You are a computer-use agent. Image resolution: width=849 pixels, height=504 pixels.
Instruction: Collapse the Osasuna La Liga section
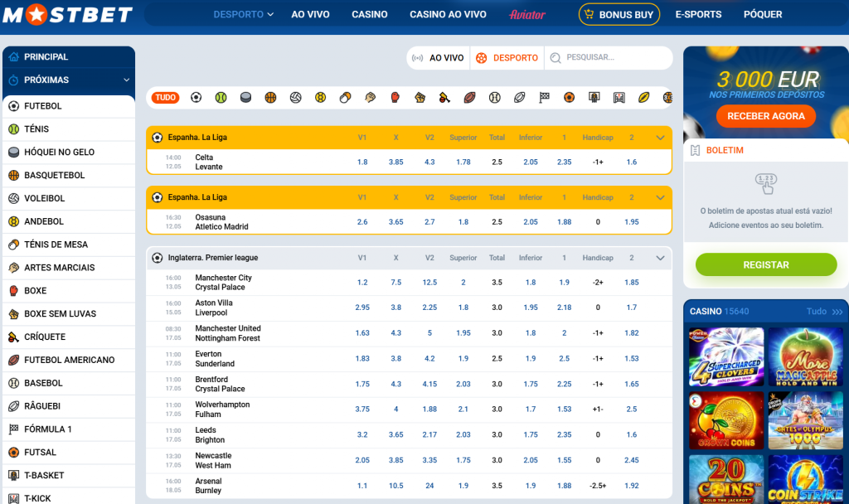click(660, 197)
